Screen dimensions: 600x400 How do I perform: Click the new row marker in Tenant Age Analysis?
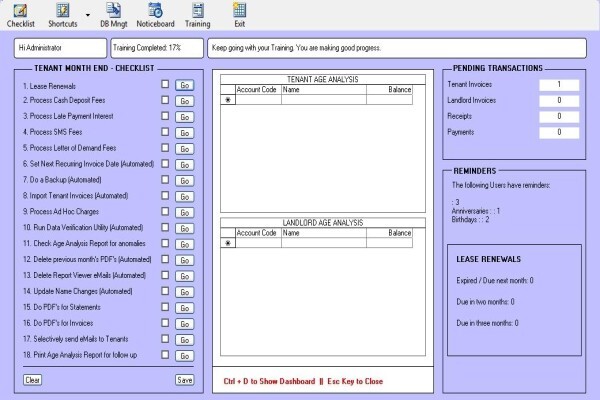click(x=228, y=100)
